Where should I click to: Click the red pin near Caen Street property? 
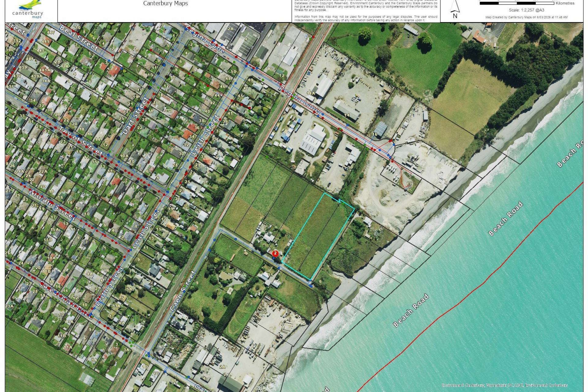[x=275, y=253]
